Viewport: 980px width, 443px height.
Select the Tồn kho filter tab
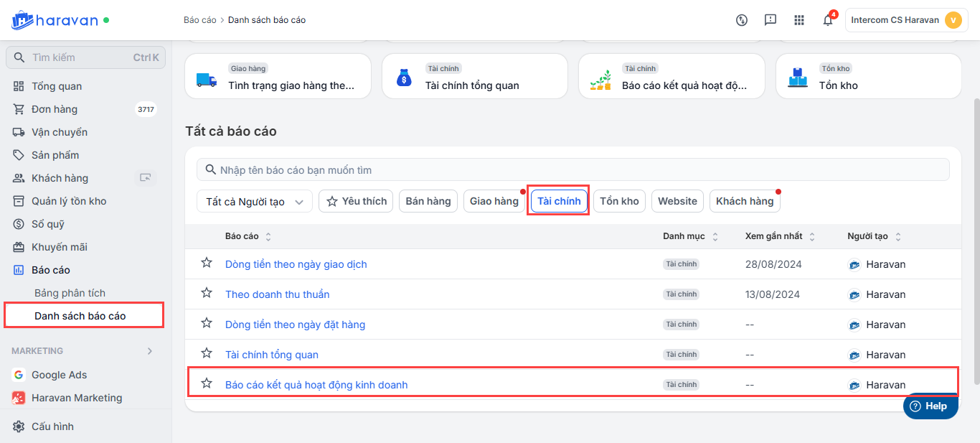pos(619,202)
